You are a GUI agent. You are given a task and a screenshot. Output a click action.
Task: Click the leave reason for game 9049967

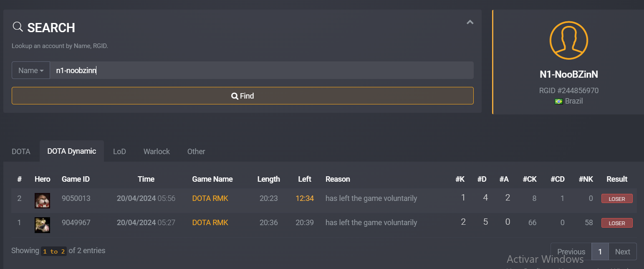click(x=371, y=223)
